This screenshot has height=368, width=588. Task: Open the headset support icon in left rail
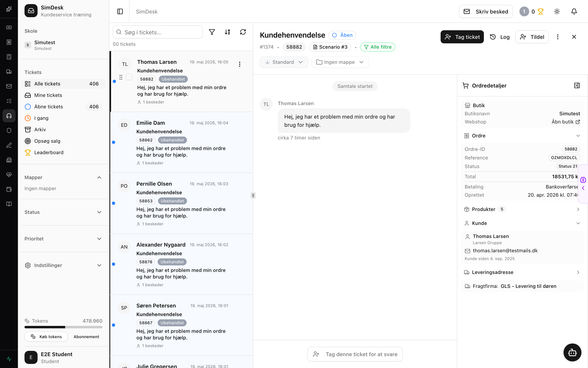tap(9, 116)
